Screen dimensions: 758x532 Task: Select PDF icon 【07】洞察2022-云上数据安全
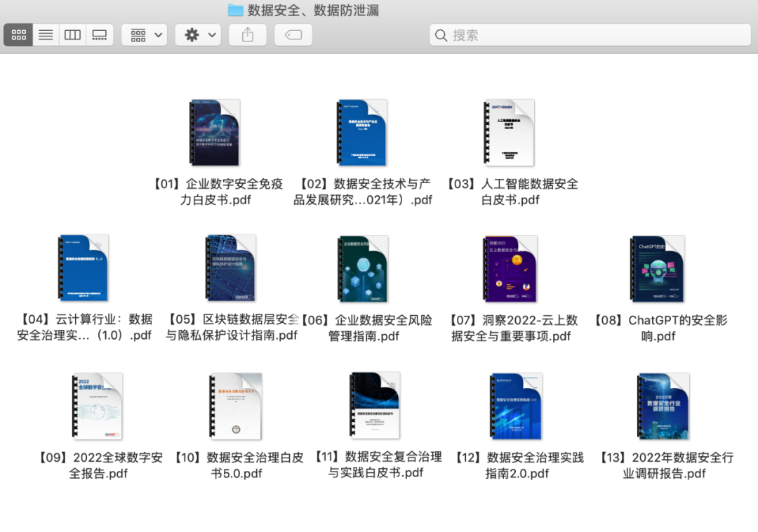click(x=511, y=269)
